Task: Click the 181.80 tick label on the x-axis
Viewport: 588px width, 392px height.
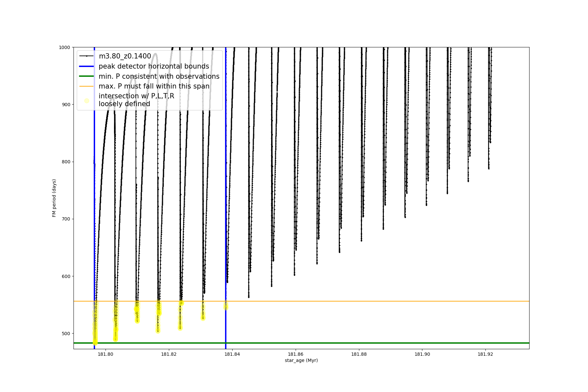Action: point(106,354)
